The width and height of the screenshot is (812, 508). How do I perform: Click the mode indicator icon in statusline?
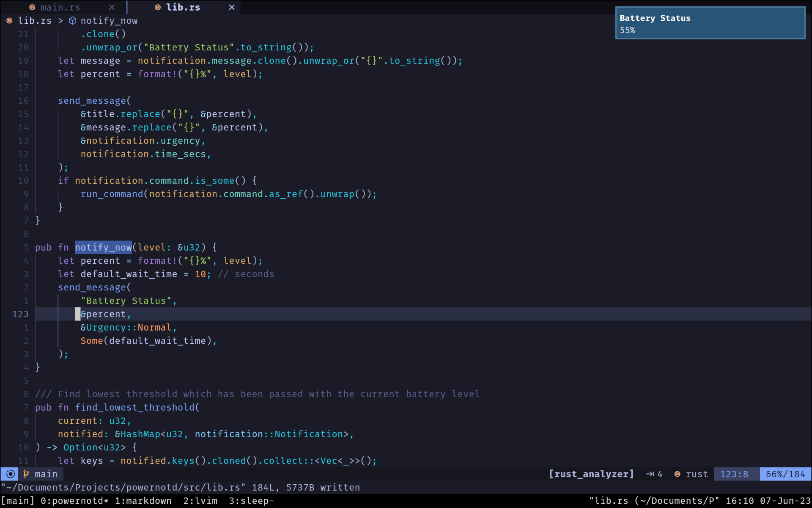coord(11,474)
